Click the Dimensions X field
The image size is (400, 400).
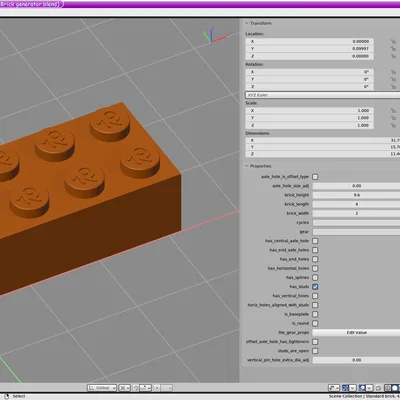tap(323, 140)
